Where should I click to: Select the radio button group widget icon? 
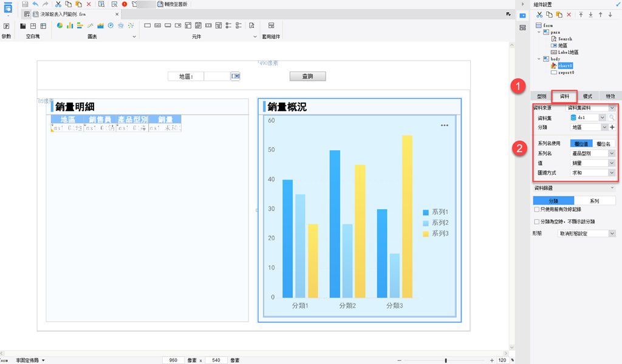click(228, 25)
